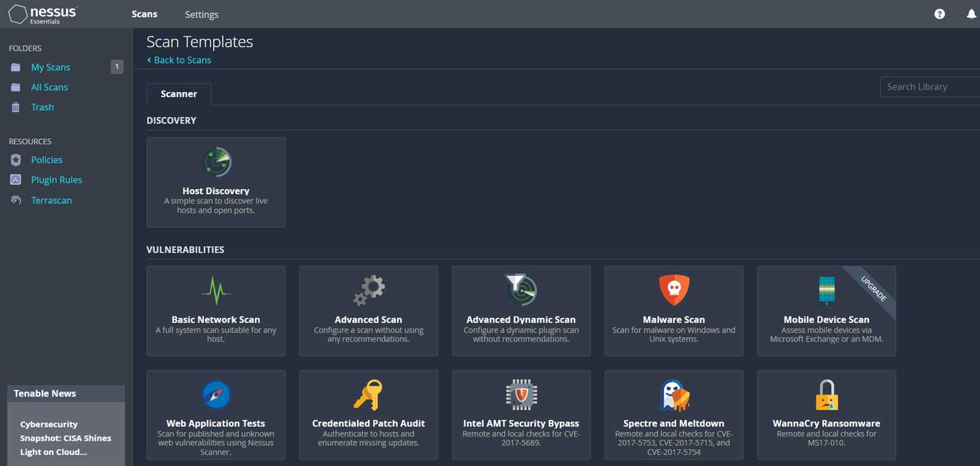Open the Plugin Rules resource link

click(x=56, y=180)
